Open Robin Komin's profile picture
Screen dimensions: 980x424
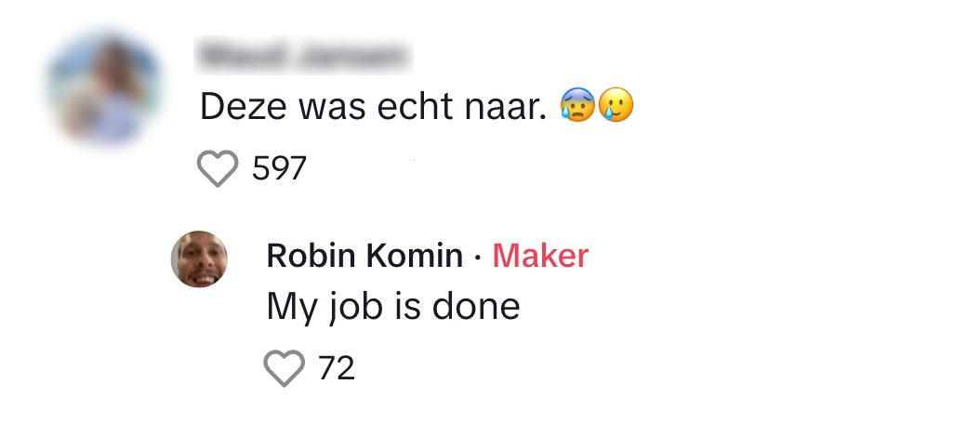[x=199, y=258]
